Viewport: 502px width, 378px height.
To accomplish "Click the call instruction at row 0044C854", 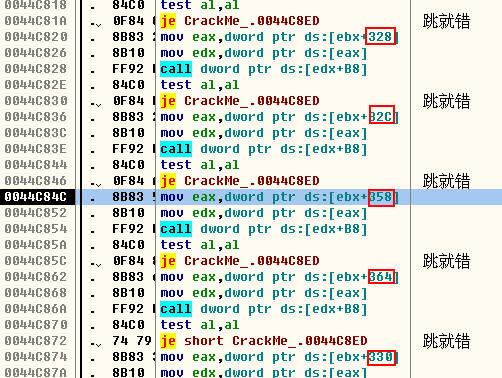I will tap(263, 229).
